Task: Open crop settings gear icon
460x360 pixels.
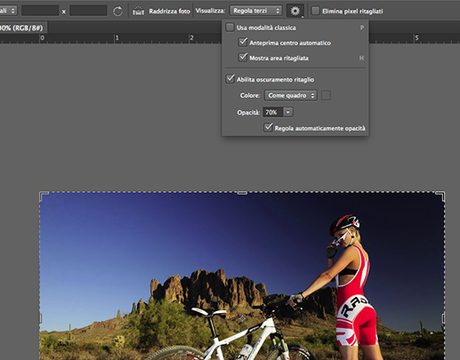Action: (295, 11)
